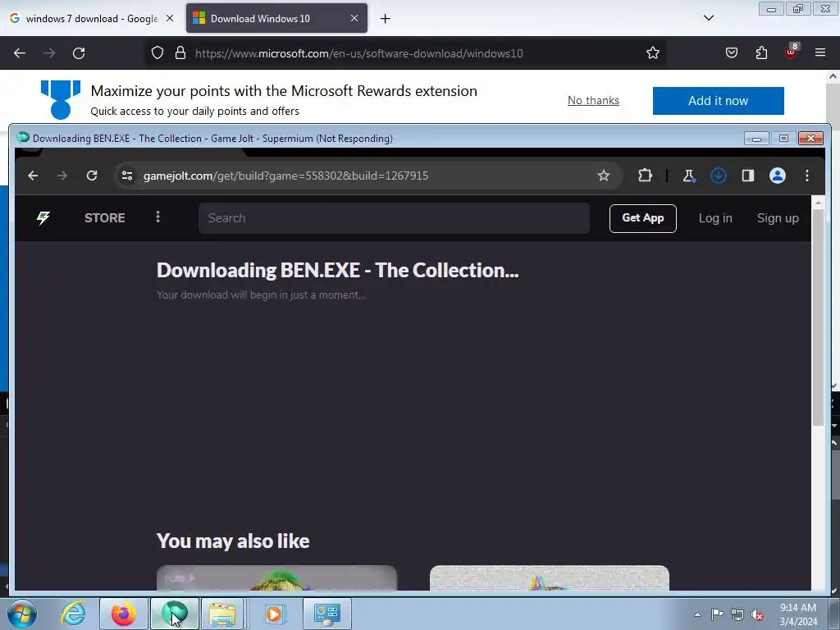Open the second recommended game thumbnail
Image resolution: width=840 pixels, height=630 pixels.
click(x=549, y=578)
